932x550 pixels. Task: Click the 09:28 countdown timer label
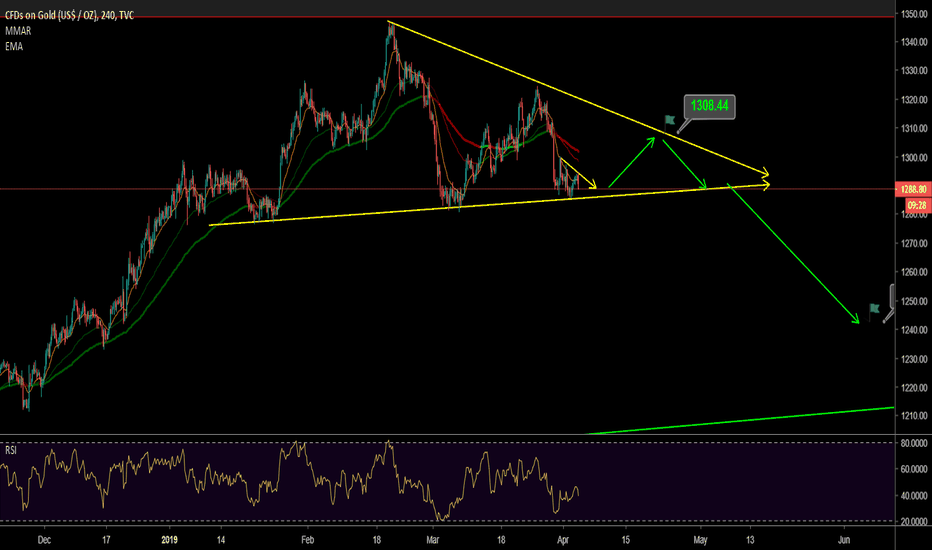917,205
